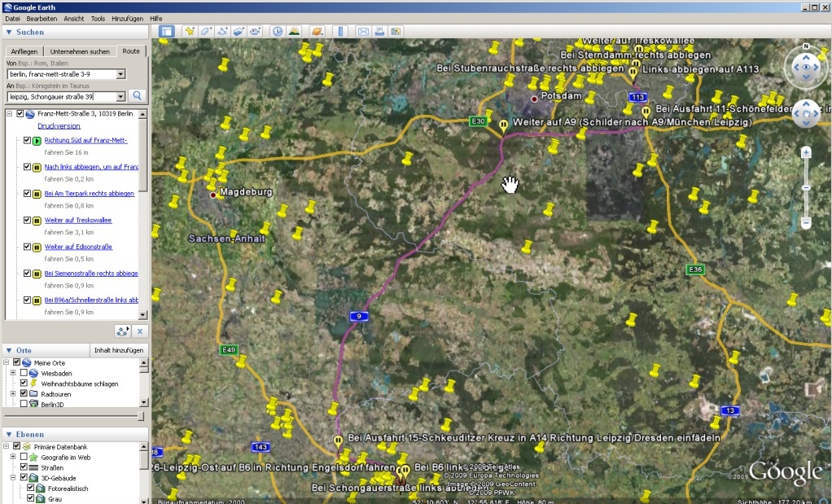Click zoom in plus on map slider
Screen dimensions: 832x504
click(806, 153)
